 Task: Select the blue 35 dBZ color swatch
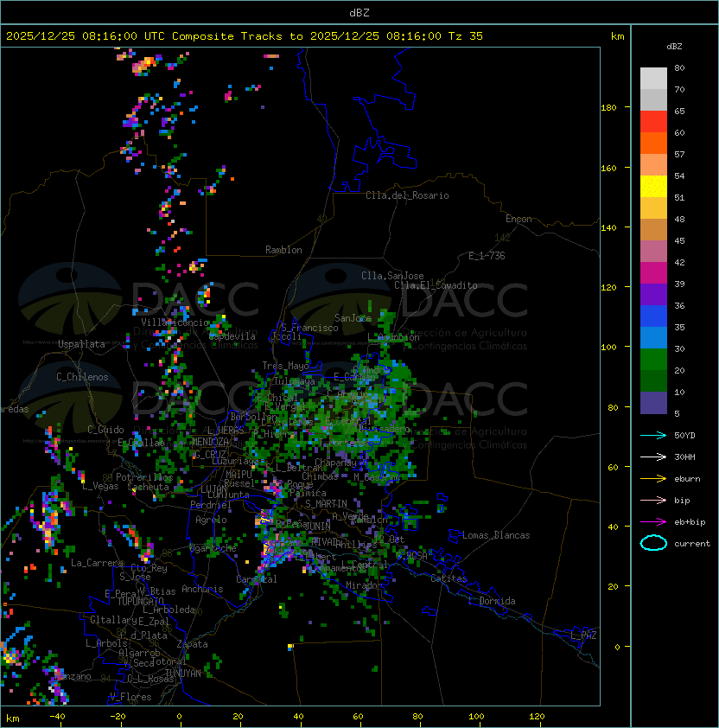653,316
